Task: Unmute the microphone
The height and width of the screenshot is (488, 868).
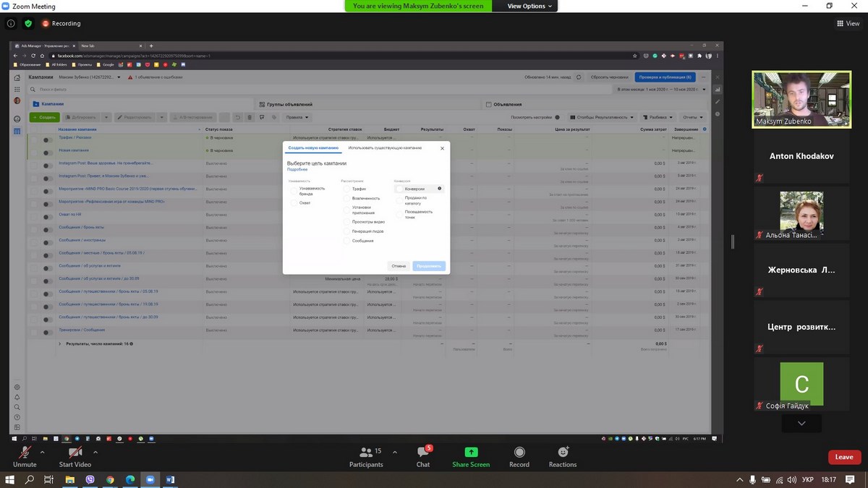Action: [x=25, y=453]
